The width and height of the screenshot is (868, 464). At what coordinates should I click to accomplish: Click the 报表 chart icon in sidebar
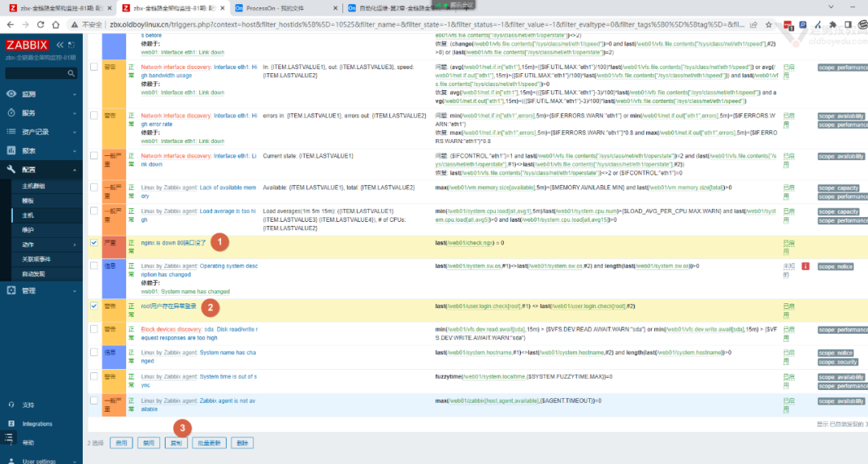(x=11, y=150)
